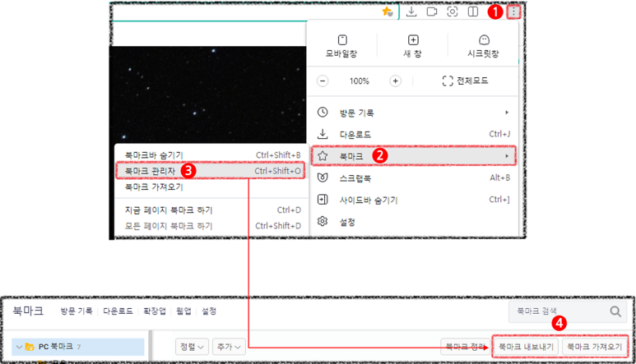Open the 확장앱 tab in bookmark manager

pos(155,311)
